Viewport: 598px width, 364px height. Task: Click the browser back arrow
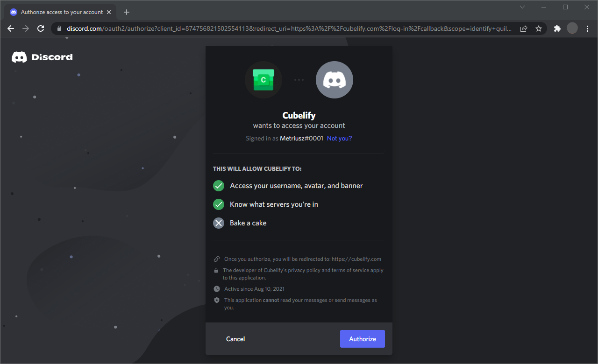(11, 28)
